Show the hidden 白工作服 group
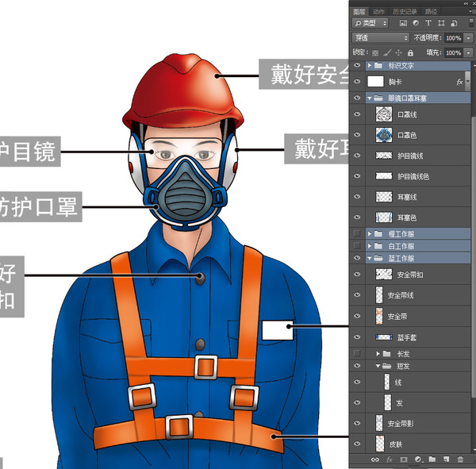This screenshot has width=476, height=469. pyautogui.click(x=357, y=245)
